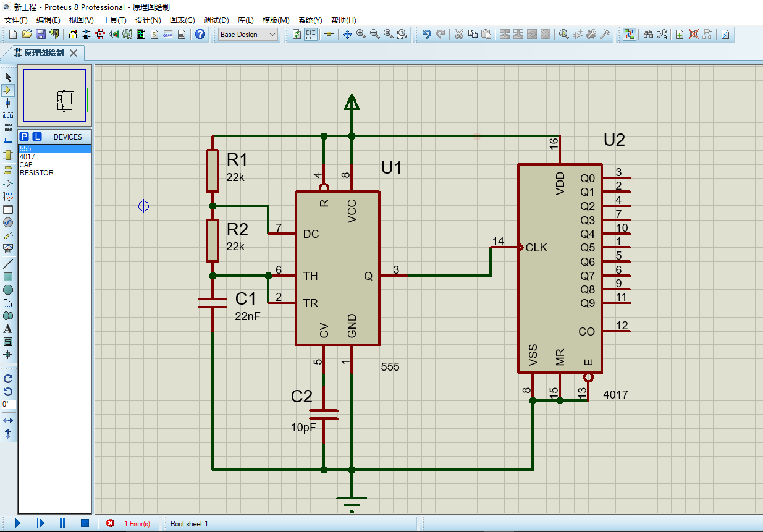
Task: Zoom to area icon
Action: pyautogui.click(x=402, y=35)
